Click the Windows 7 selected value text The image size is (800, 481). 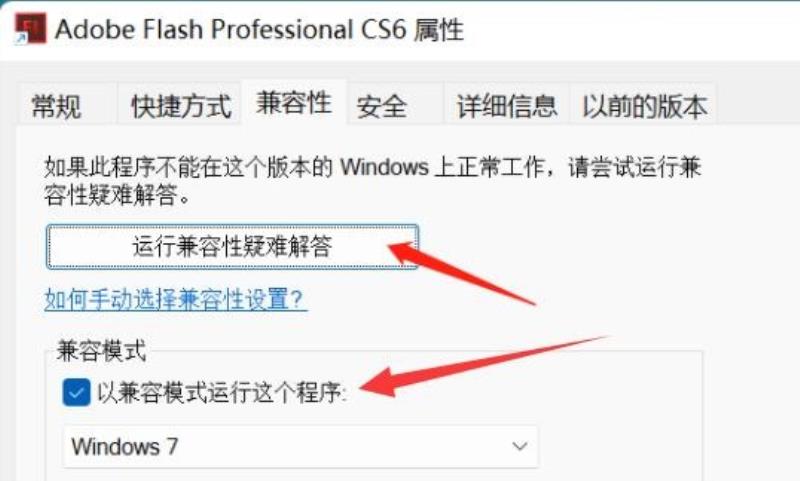pyautogui.click(x=124, y=447)
